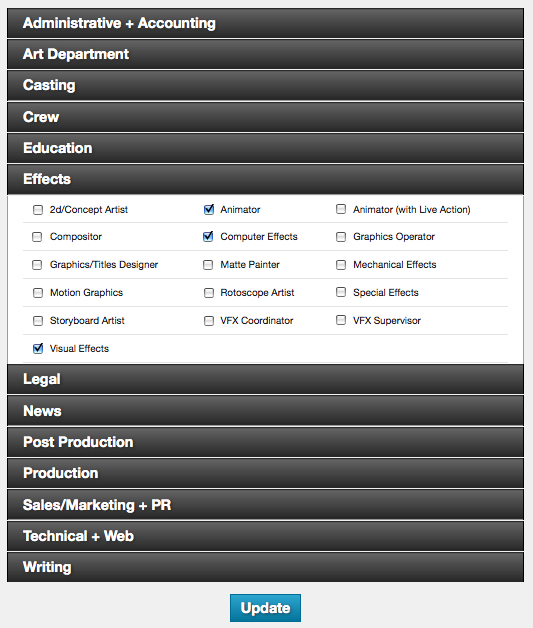
Task: Enable Animator (with Live Action) checkbox
Action: click(341, 209)
